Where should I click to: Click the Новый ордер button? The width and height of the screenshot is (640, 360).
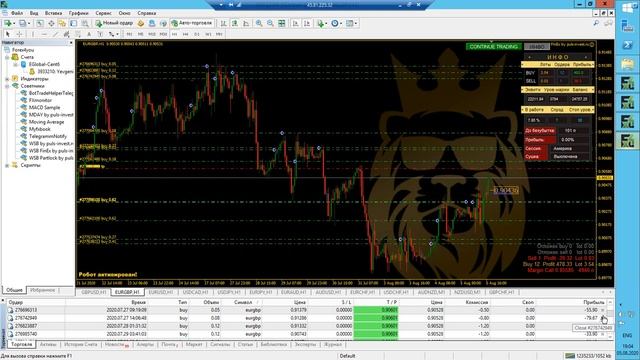(x=114, y=24)
